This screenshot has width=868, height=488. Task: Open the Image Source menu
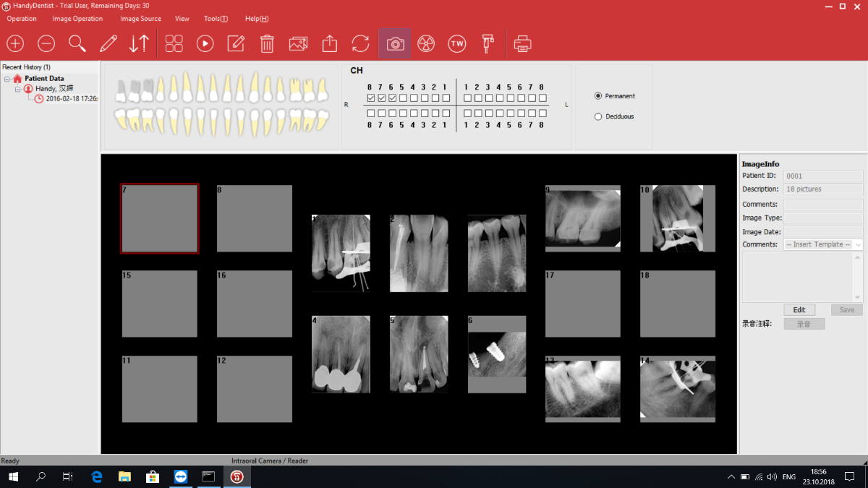click(140, 19)
